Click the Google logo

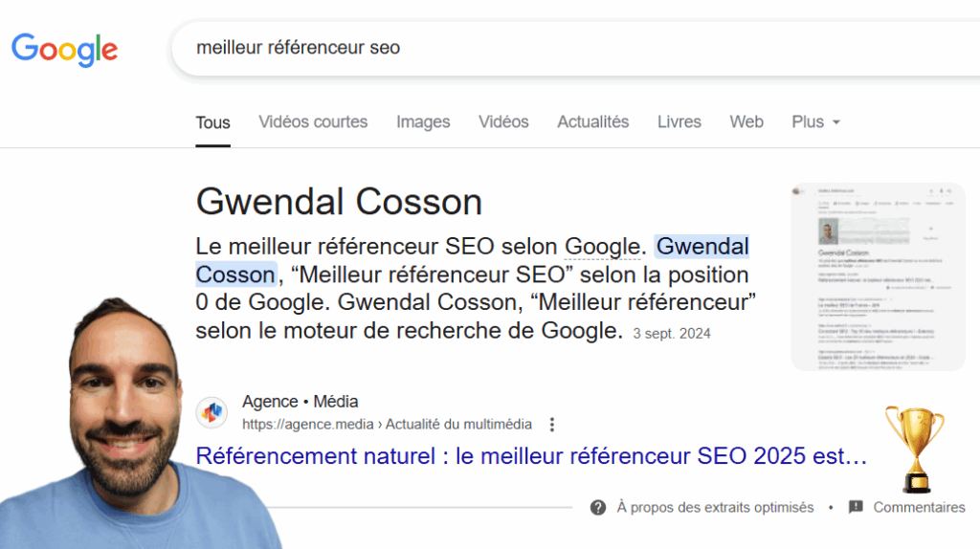64,49
